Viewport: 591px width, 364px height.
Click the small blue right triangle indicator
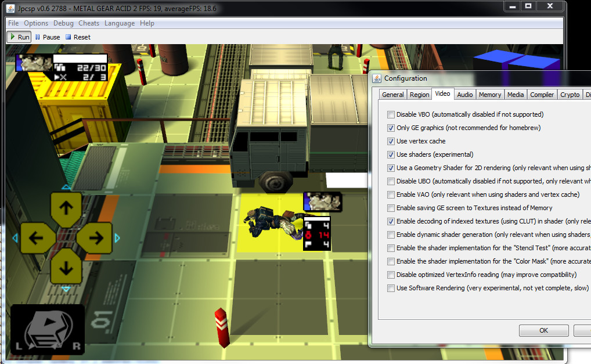117,238
